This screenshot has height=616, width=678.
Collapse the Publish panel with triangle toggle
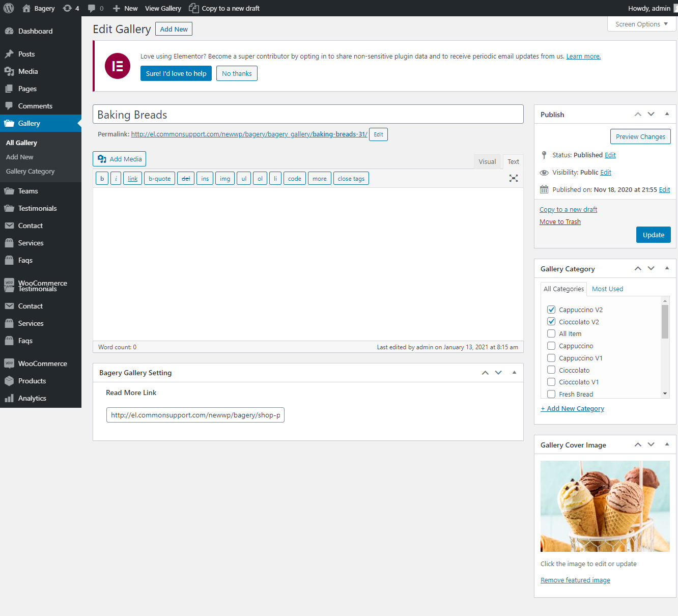667,114
